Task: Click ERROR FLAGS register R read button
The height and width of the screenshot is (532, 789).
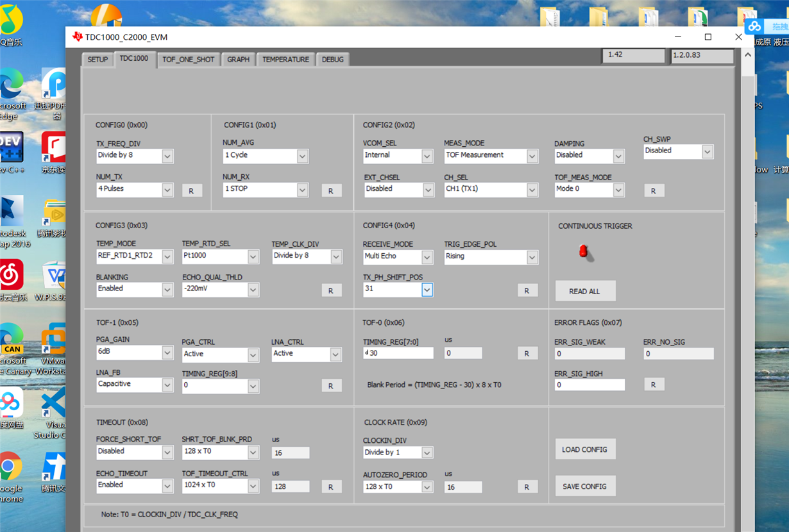Action: [x=654, y=385]
